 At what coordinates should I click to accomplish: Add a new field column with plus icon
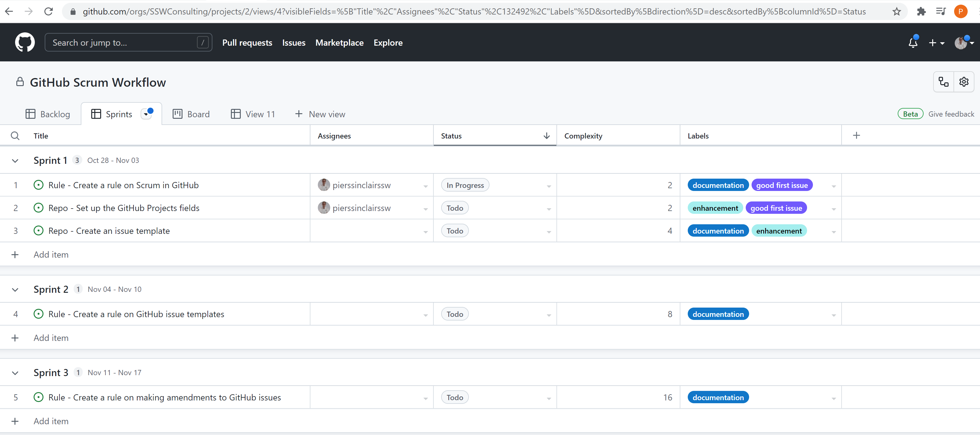(856, 135)
